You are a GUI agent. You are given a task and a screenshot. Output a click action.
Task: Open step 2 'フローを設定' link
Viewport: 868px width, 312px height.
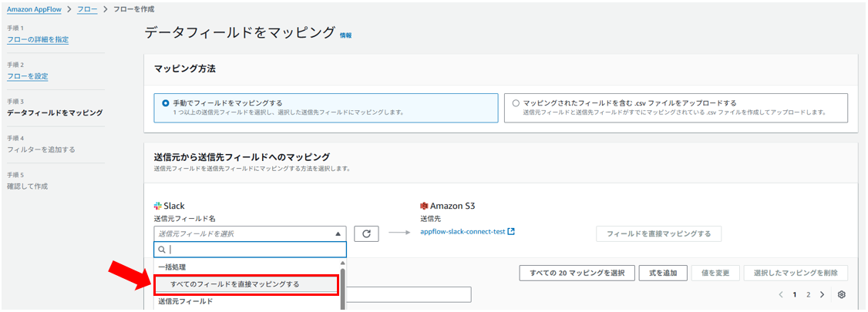pos(27,75)
